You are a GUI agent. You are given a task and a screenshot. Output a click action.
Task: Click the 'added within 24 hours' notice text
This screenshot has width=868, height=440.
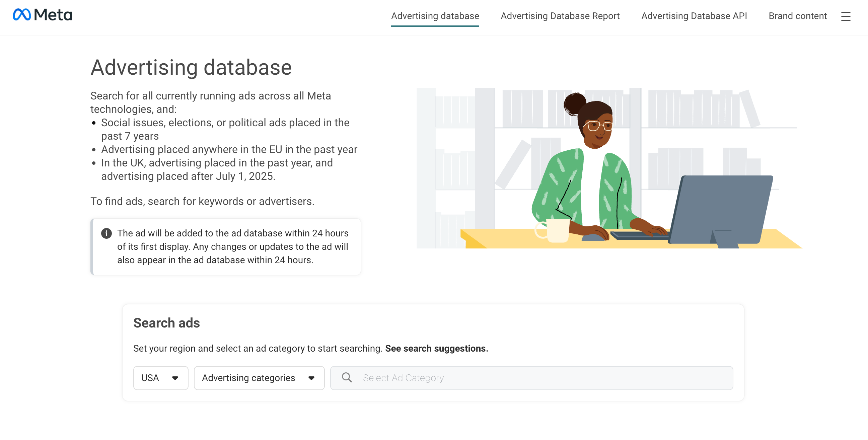(232, 246)
